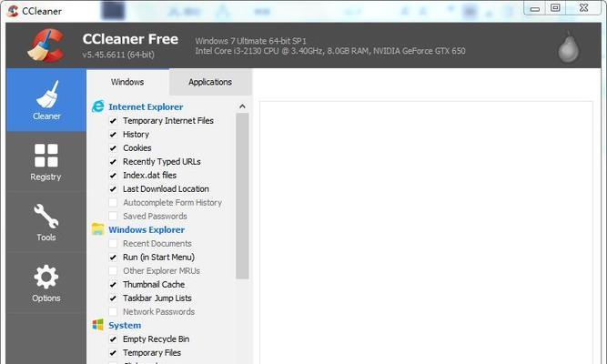Image resolution: width=607 pixels, height=364 pixels.
Task: Enable Recent Documents checkbox
Action: [113, 244]
